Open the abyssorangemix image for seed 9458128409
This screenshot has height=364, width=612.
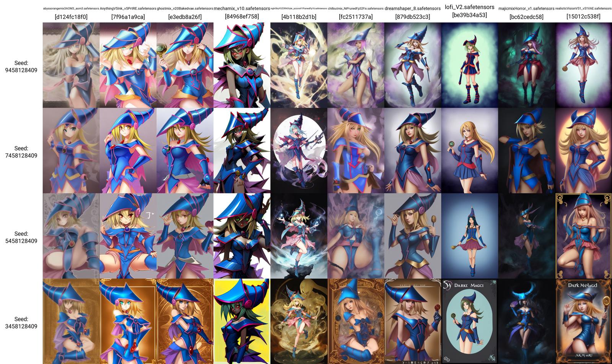click(x=71, y=65)
